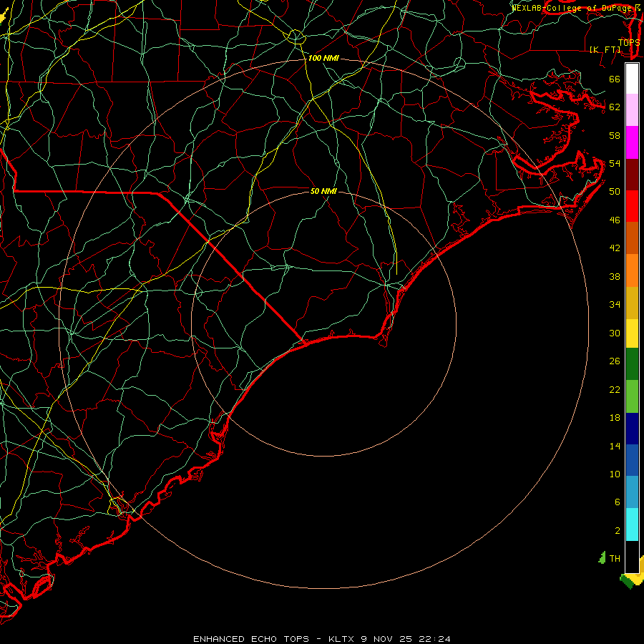Click the 38 value on the legend
The width and height of the screenshot is (644, 644).
coord(615,276)
